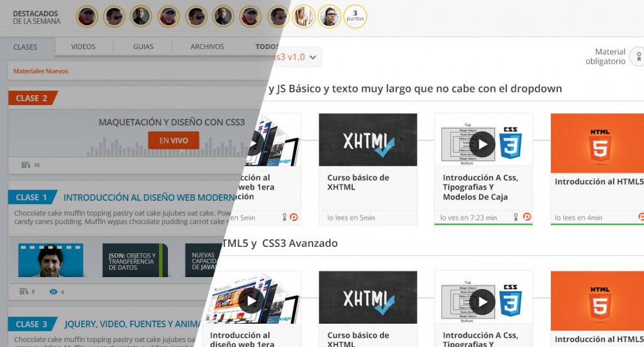This screenshot has height=347, width=644.
Task: Click first-section Introducción al HTML5 card title
Action: coord(599,182)
